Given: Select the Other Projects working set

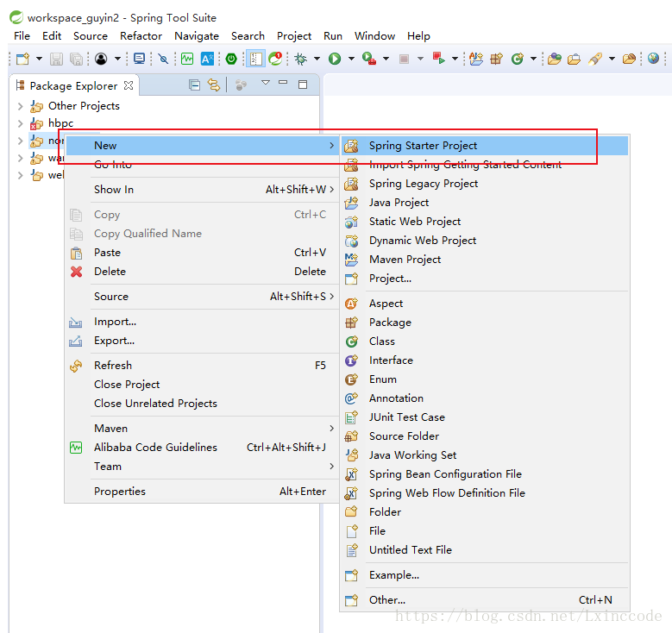Looking at the screenshot, I should click(x=84, y=106).
